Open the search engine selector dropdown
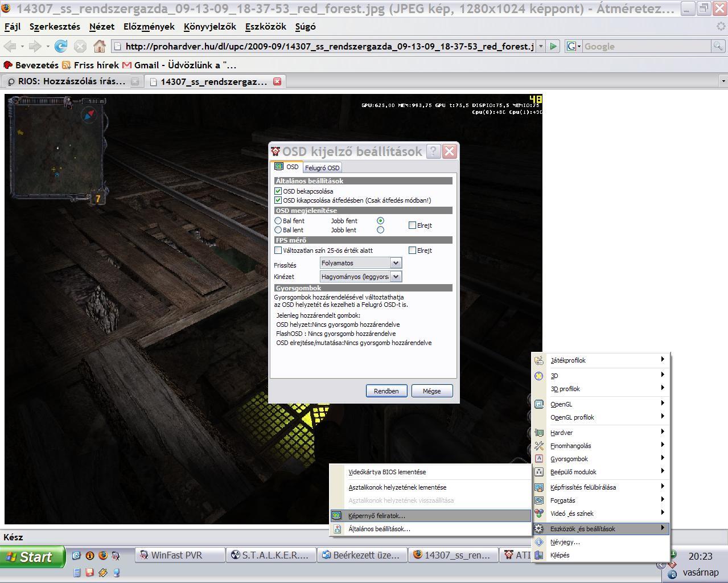This screenshot has width=728, height=583. coord(573,47)
